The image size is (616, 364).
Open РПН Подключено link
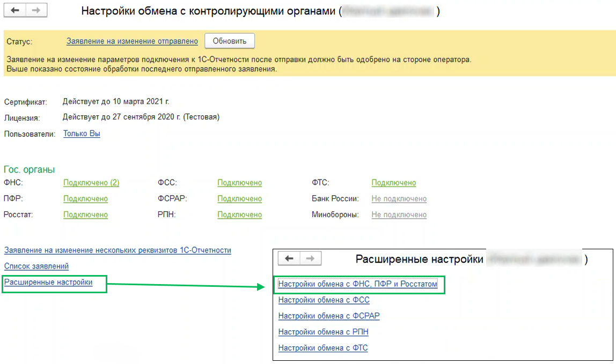click(240, 215)
